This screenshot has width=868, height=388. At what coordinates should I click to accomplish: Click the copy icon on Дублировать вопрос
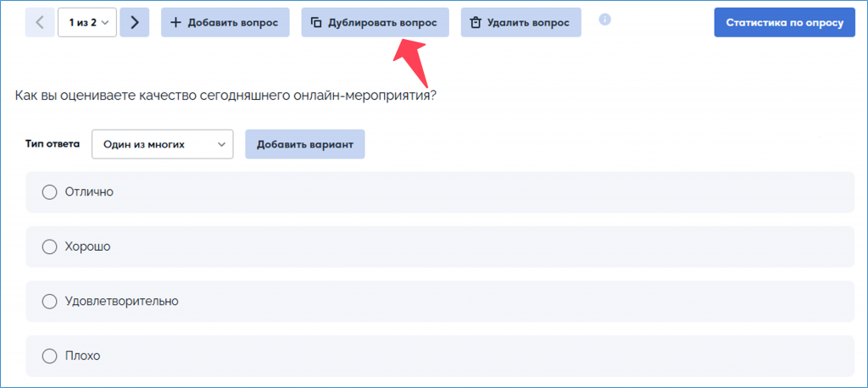point(316,23)
